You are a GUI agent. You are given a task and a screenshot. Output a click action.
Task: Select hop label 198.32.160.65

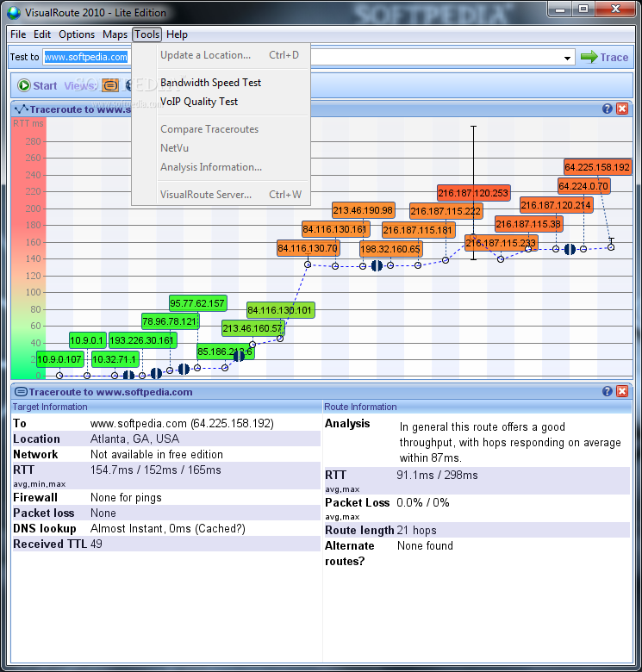391,249
